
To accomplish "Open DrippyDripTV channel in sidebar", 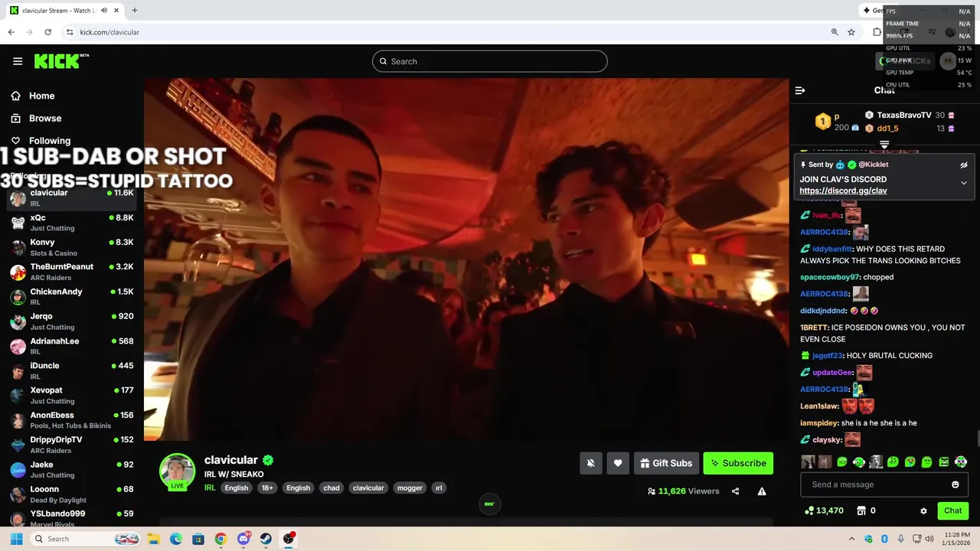I will pos(72,445).
